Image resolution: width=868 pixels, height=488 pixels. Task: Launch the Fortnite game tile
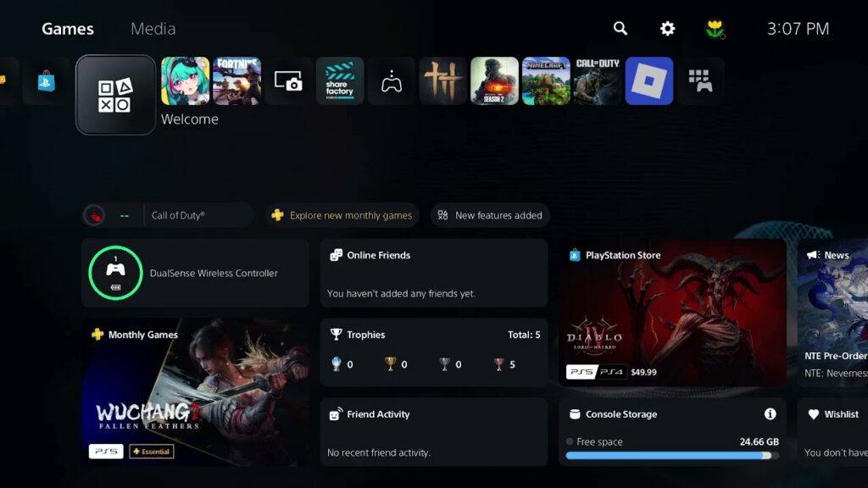click(x=237, y=80)
